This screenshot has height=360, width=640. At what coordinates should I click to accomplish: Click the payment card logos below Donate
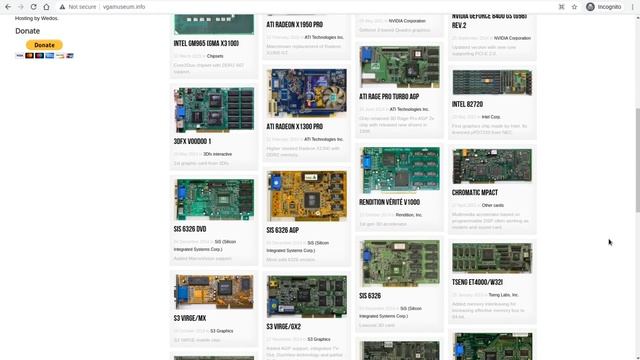pyautogui.click(x=44, y=56)
